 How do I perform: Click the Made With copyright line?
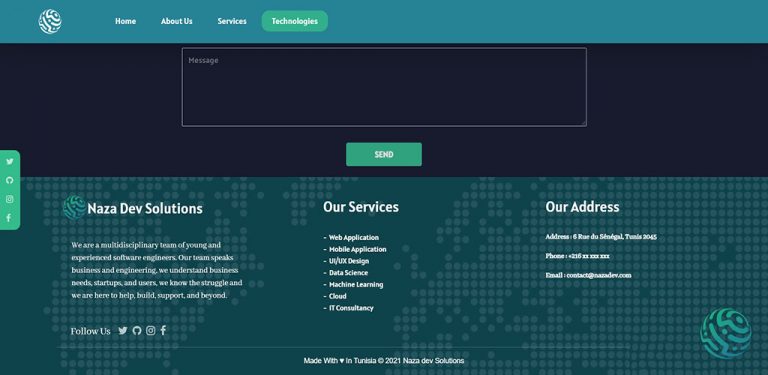(x=384, y=361)
